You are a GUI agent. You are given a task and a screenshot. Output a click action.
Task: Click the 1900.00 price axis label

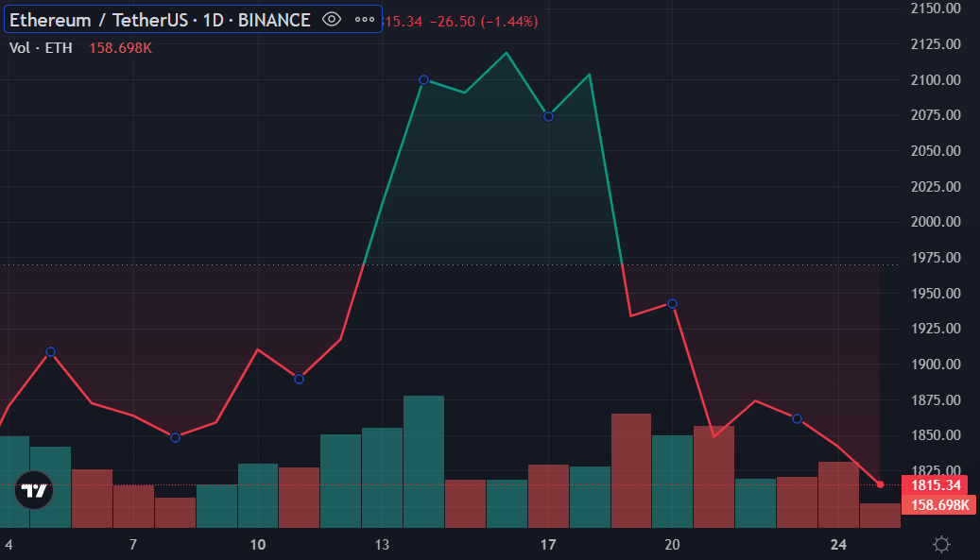pos(936,364)
